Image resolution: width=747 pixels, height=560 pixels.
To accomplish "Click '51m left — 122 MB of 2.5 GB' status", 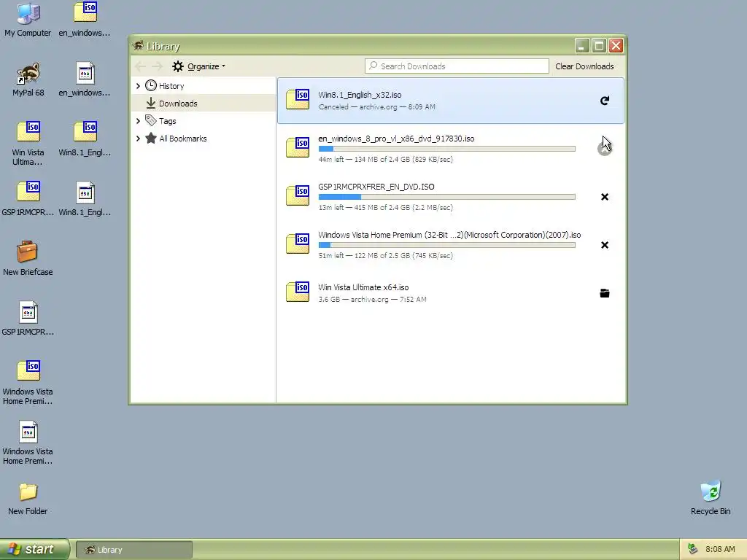I will click(385, 256).
